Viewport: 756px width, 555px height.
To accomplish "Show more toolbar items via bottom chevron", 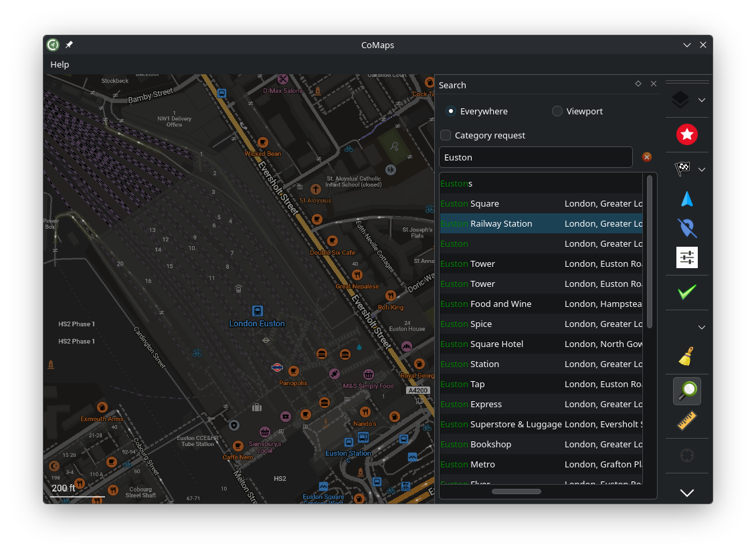I will (x=686, y=493).
